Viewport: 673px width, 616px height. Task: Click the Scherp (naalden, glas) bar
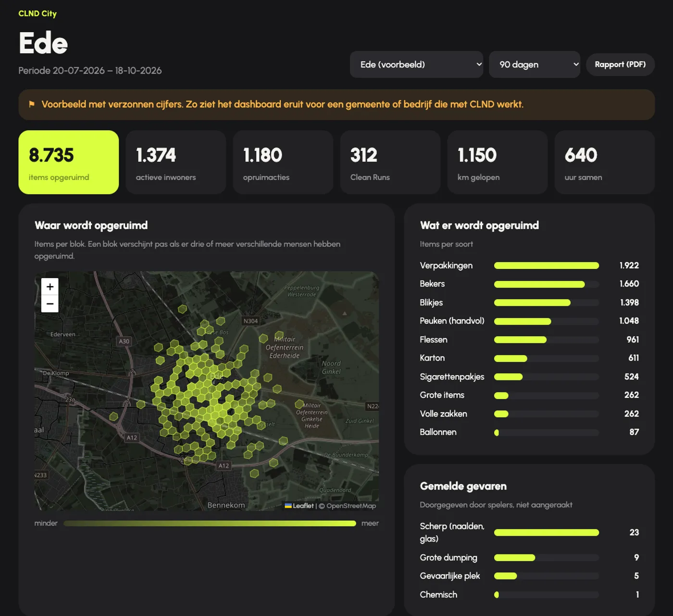click(x=547, y=532)
